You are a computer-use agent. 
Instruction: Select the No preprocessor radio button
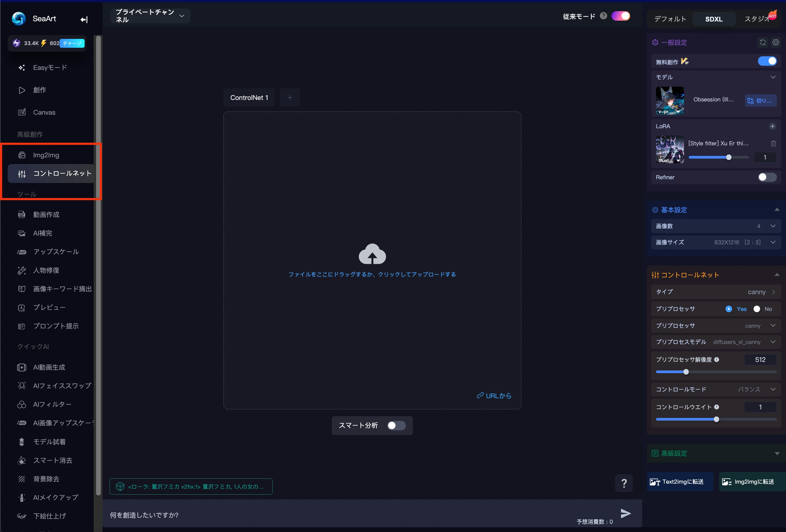click(757, 309)
